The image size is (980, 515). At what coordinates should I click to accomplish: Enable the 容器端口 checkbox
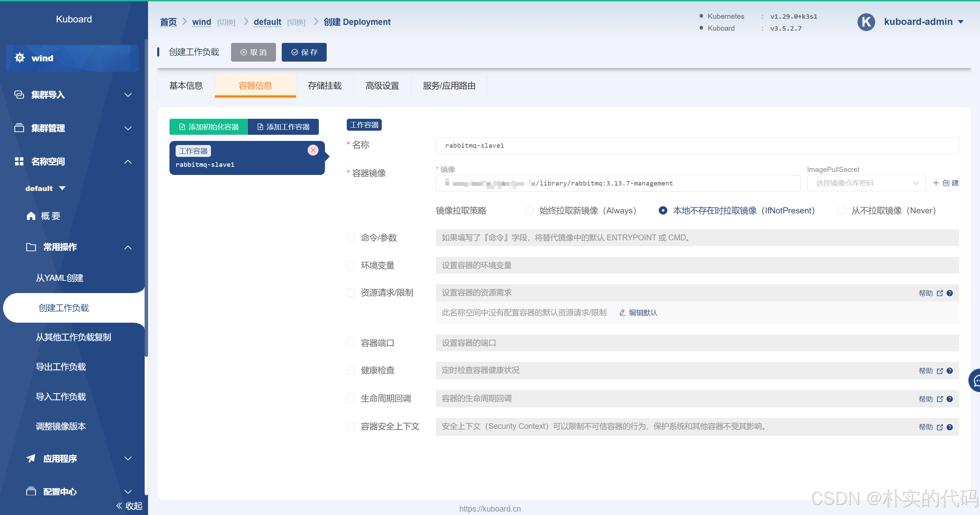tap(350, 343)
